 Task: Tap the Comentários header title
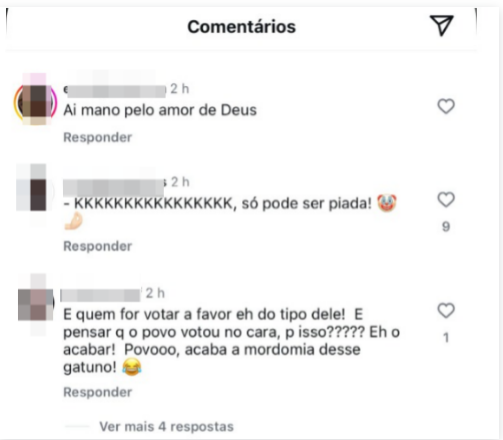coord(241,27)
